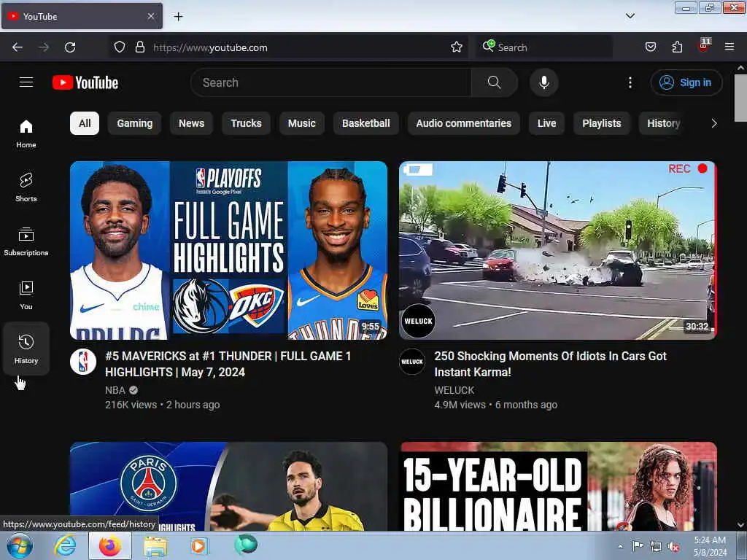Viewport: 747px width, 560px height.
Task: Open Subscriptions in the sidebar
Action: (26, 241)
